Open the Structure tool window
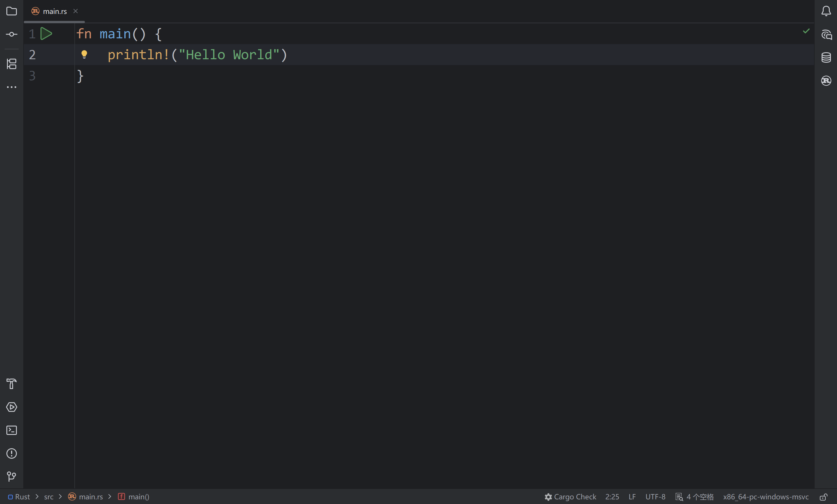The width and height of the screenshot is (837, 504). coord(12,64)
